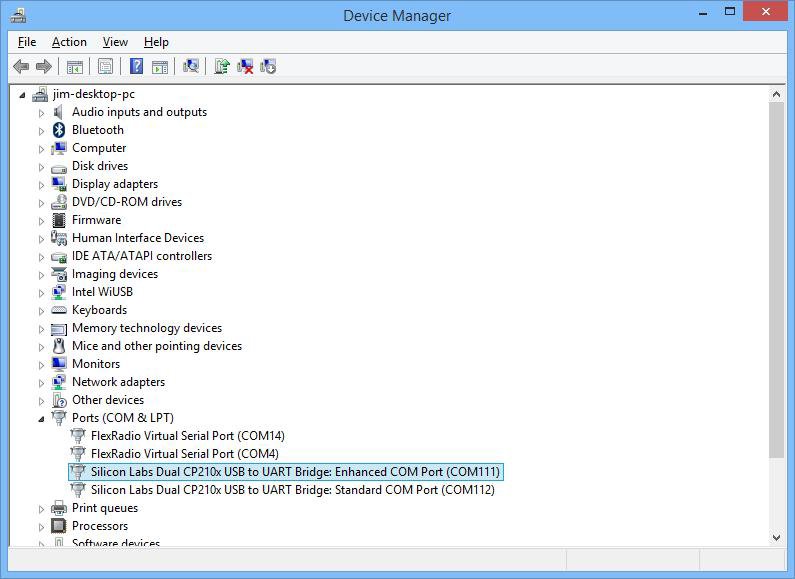Click the Keyboards icon
This screenshot has width=795, height=579.
[59, 310]
